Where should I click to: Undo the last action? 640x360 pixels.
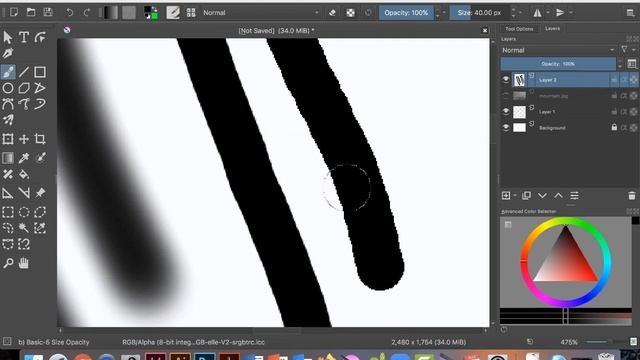pos(70,12)
